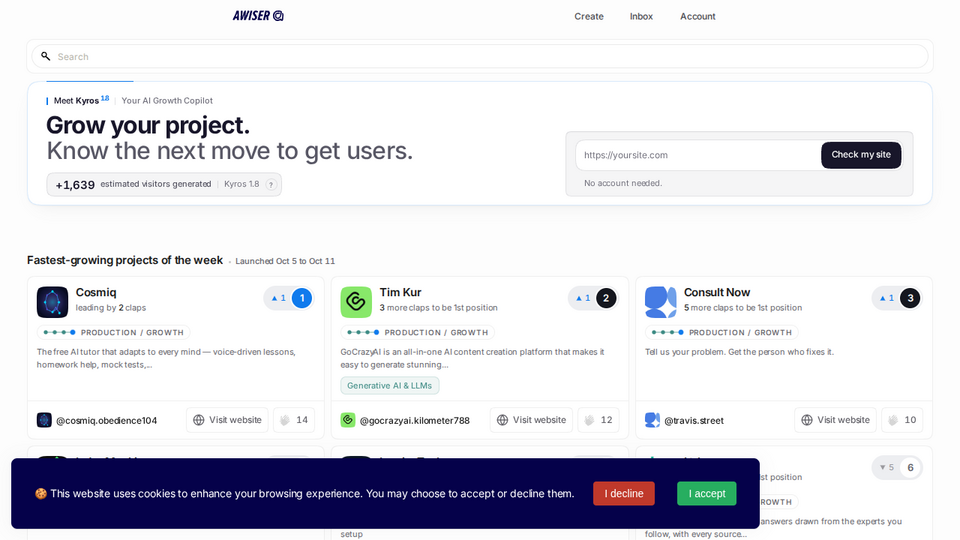Click the Consult Now up arrow rank change
The width and height of the screenshot is (960, 540).
[887, 298]
